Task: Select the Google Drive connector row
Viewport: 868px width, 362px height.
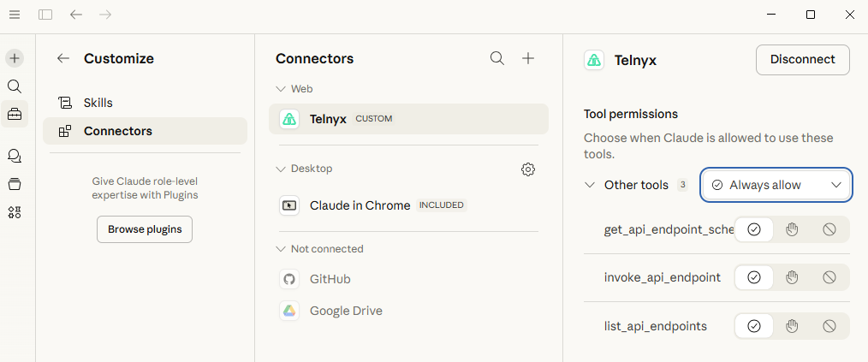Action: pyautogui.click(x=408, y=311)
